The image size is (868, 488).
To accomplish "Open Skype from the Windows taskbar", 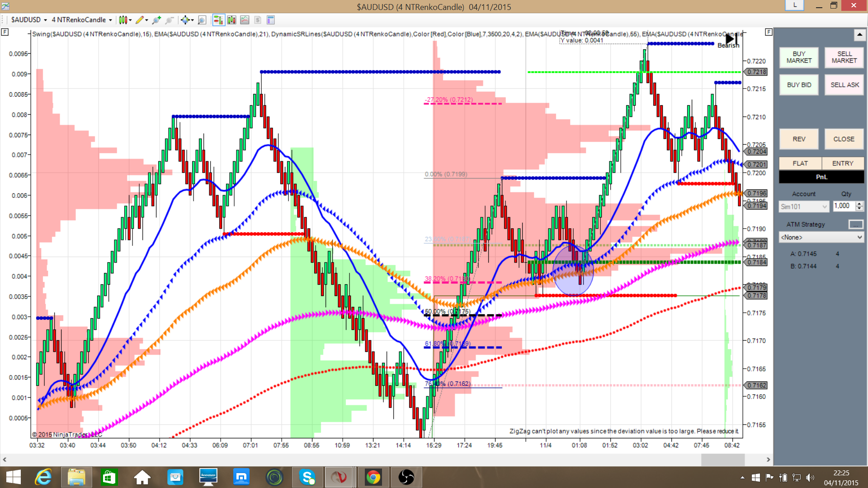I will [x=307, y=477].
